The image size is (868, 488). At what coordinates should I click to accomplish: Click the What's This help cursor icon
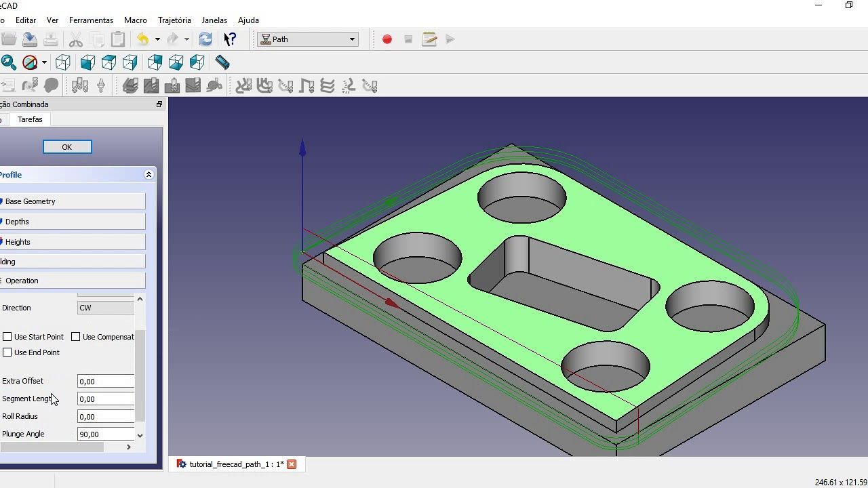click(x=229, y=39)
